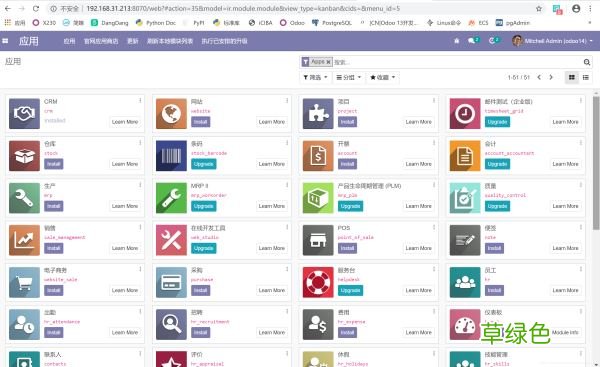The width and height of the screenshot is (600, 367).
Task: Open the 收藏 favorites dropdown
Action: tap(382, 77)
